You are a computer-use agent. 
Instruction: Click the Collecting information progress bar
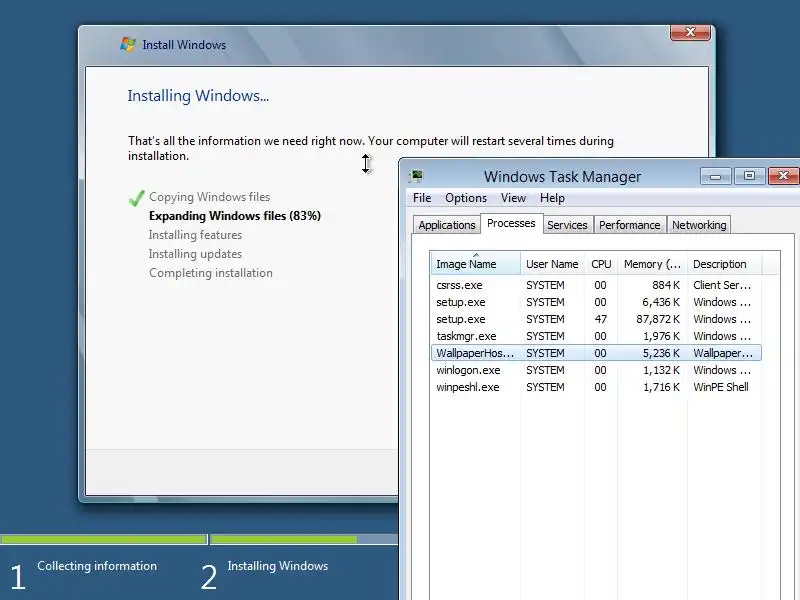104,539
